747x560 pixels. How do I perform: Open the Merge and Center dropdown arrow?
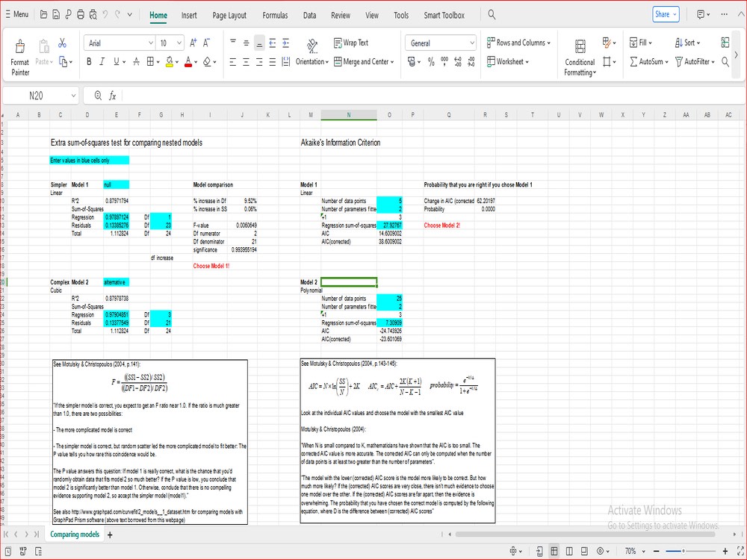[x=392, y=62]
